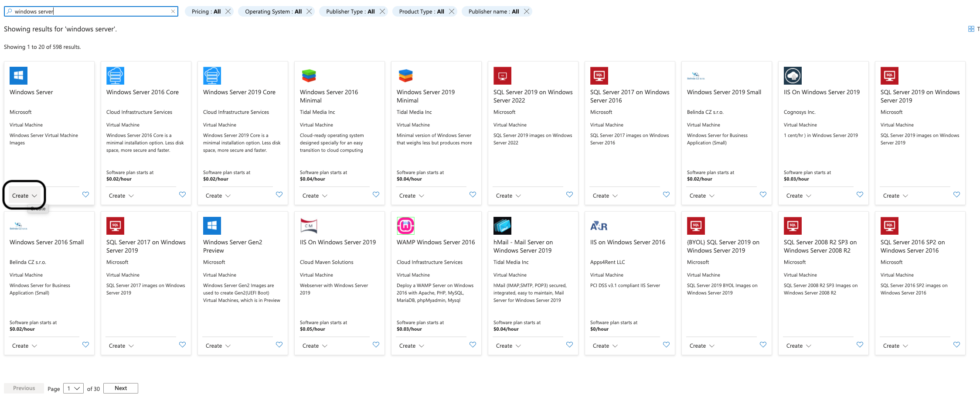Expand Create dropdown for Windows Server Gen2 Preview
The image size is (980, 404).
[218, 346]
